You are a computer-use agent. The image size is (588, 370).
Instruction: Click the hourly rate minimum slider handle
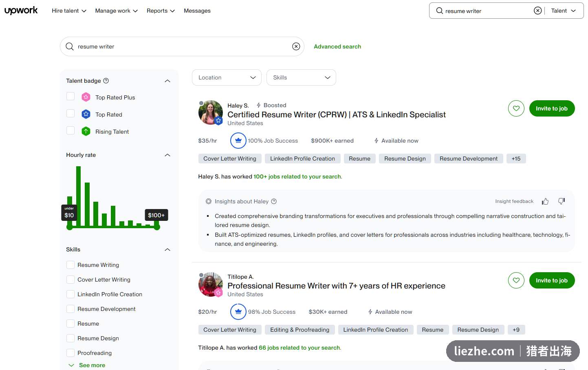[70, 227]
